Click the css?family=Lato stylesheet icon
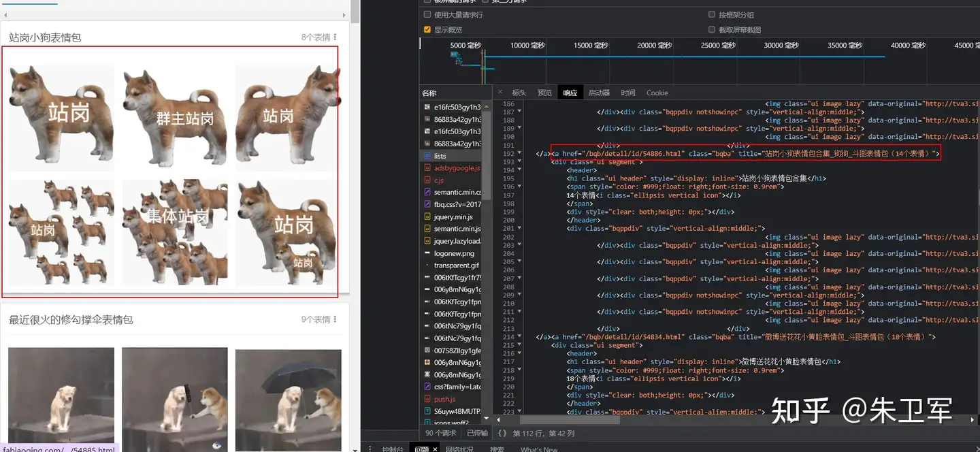 click(x=427, y=387)
